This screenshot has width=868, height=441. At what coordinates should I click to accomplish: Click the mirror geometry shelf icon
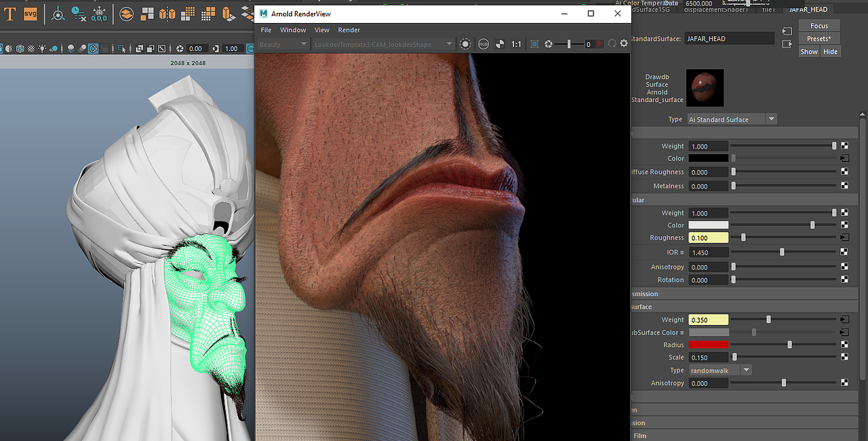click(x=167, y=14)
